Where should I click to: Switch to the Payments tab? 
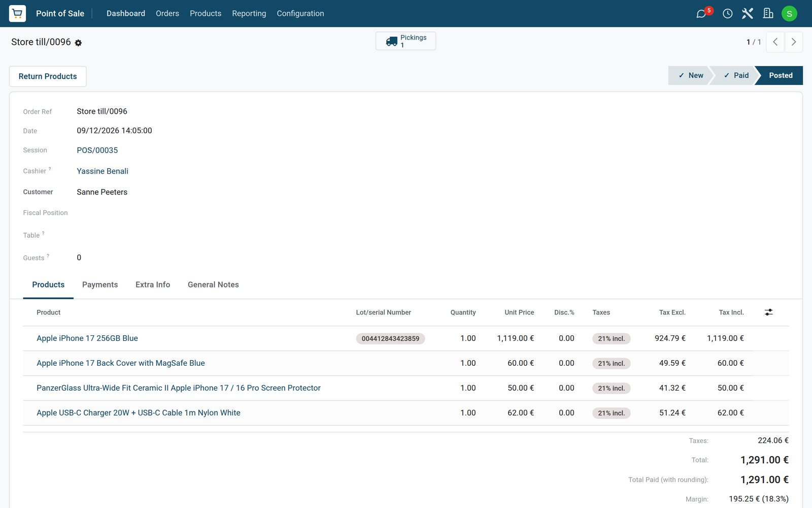click(x=100, y=284)
